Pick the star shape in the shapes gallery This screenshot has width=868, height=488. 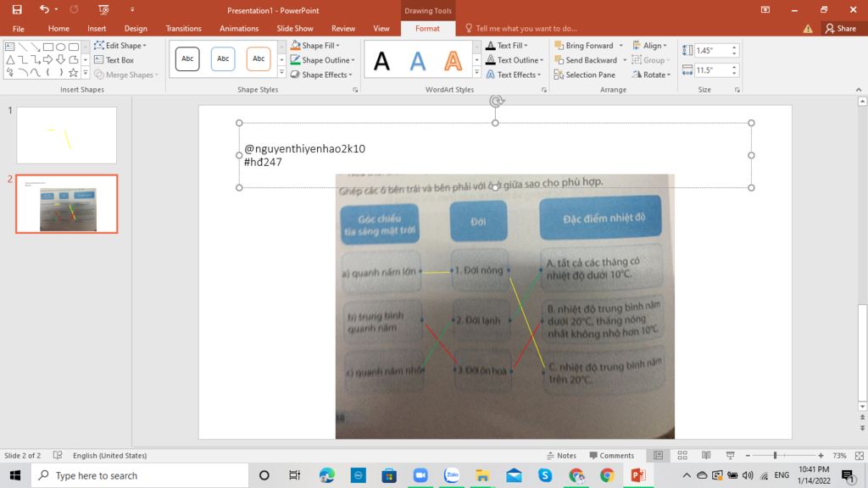(74, 73)
